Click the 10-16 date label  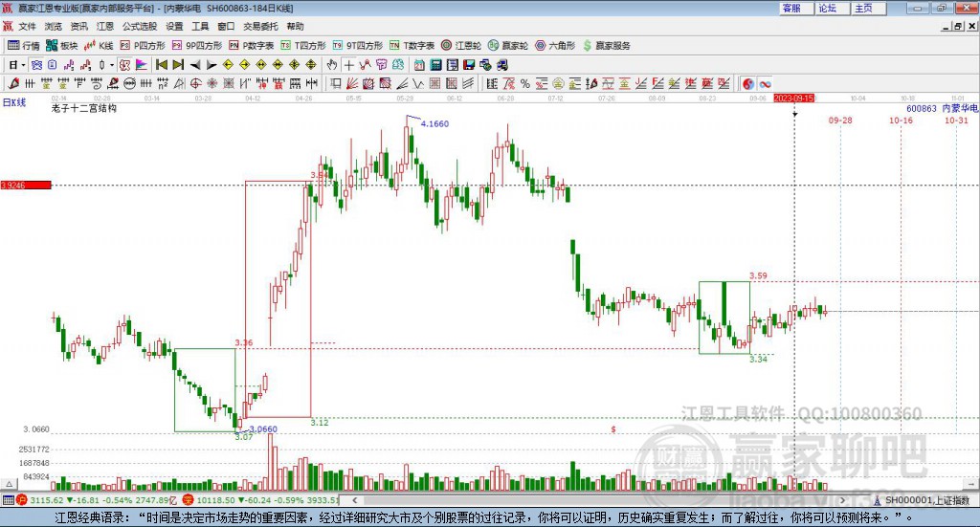pos(901,120)
